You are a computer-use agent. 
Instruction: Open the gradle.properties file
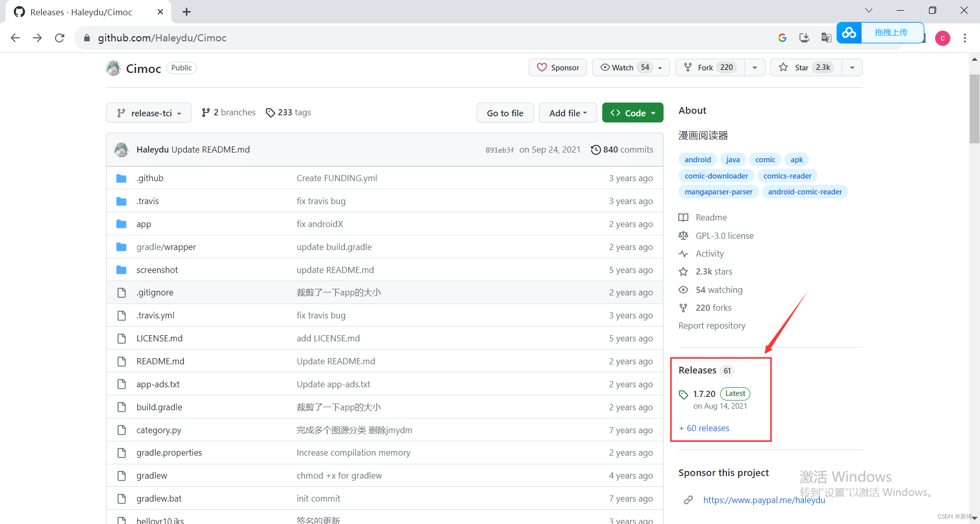click(x=169, y=453)
